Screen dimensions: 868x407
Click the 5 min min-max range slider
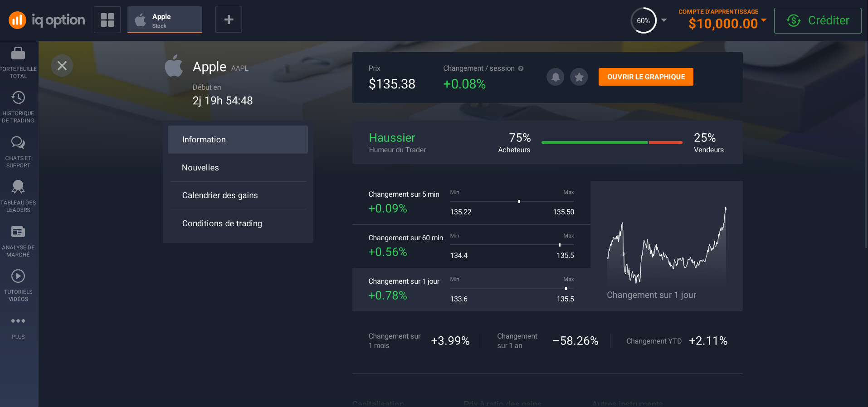pos(512,201)
